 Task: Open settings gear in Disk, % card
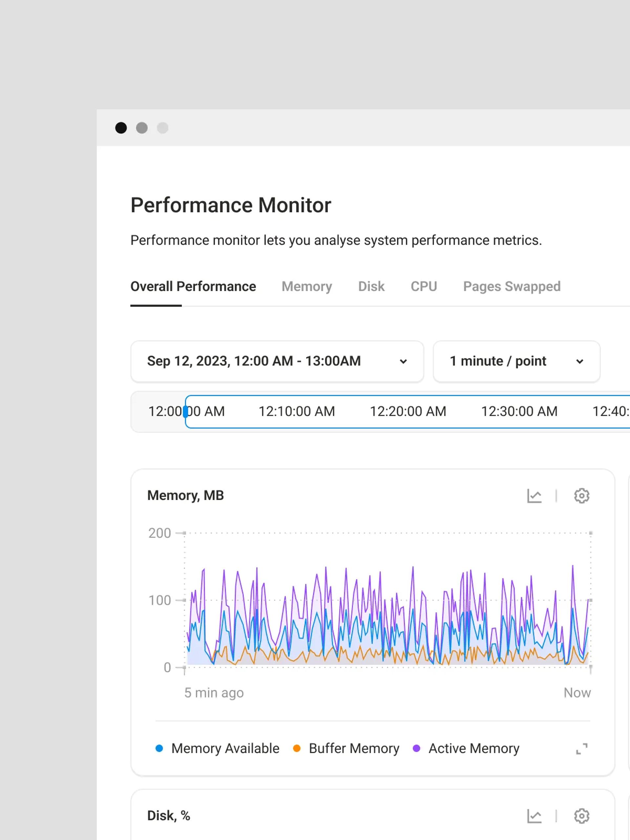pyautogui.click(x=581, y=816)
